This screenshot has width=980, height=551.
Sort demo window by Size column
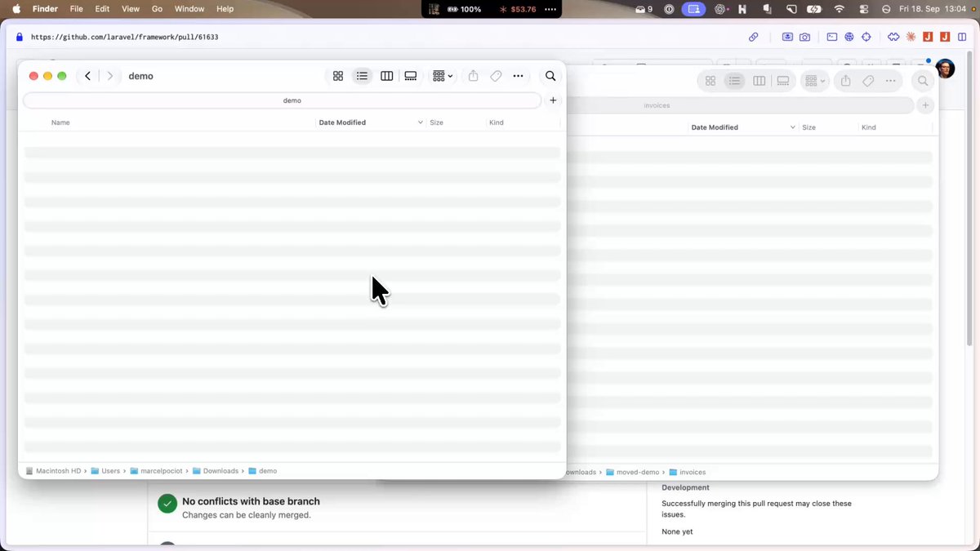click(436, 122)
